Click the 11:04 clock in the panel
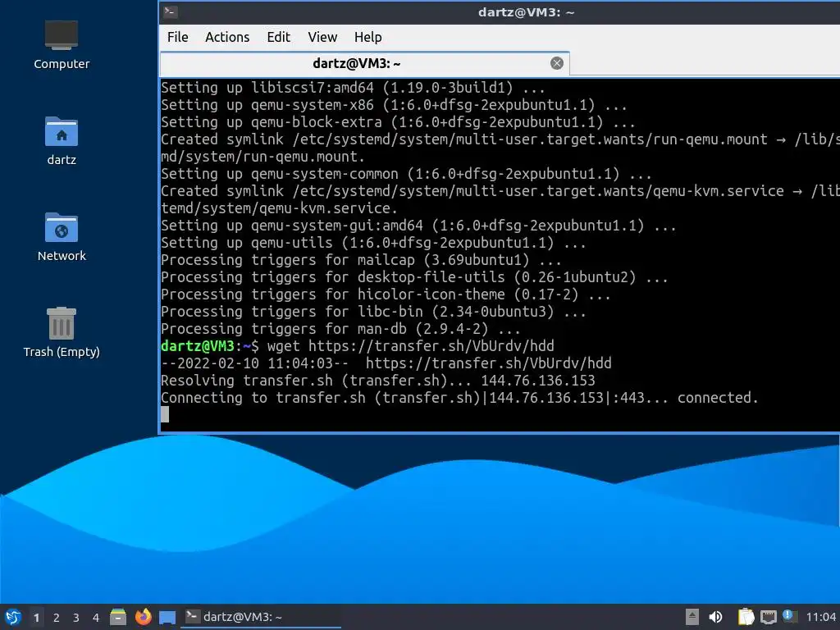The image size is (840, 630). (x=821, y=617)
